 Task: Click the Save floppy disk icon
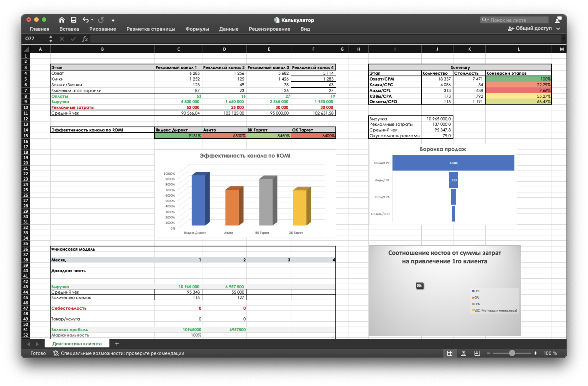click(x=73, y=20)
